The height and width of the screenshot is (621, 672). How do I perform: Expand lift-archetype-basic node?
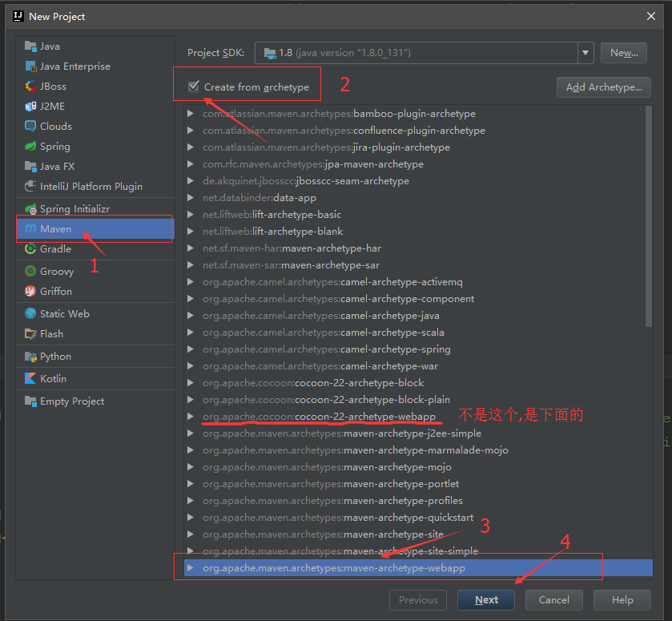191,215
